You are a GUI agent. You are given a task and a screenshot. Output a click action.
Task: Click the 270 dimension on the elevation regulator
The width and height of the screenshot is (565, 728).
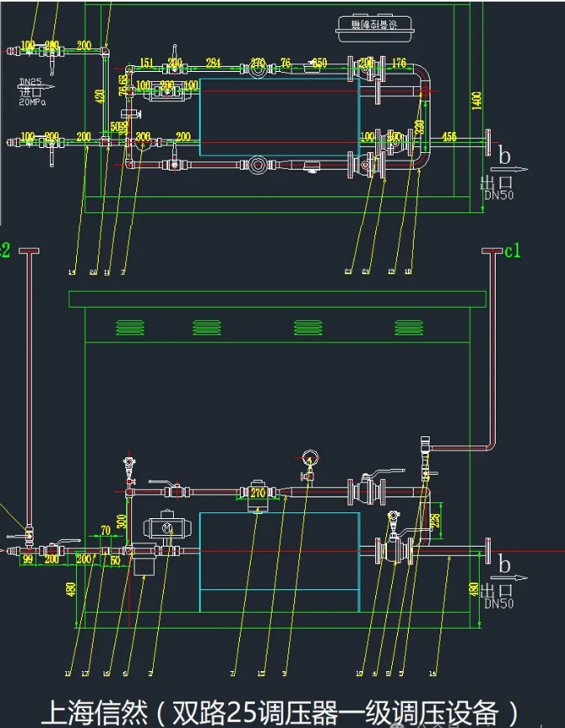(x=258, y=494)
